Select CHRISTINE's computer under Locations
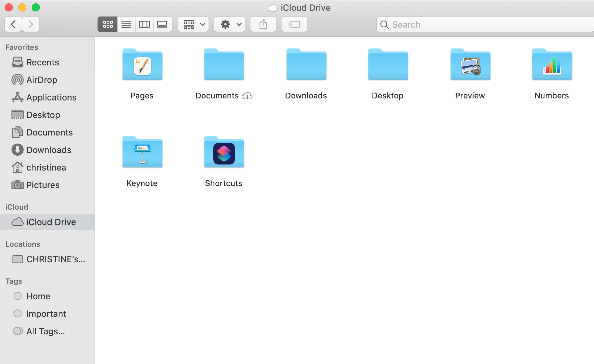The image size is (594, 364). (47, 259)
